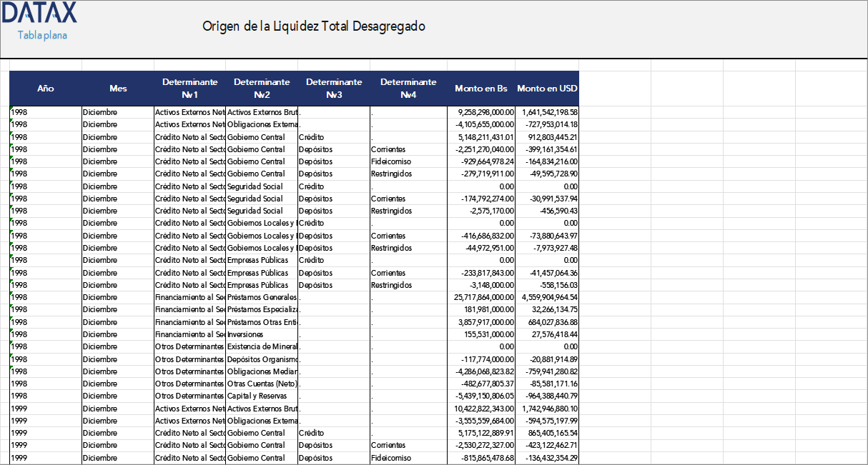The image size is (868, 465).
Task: Select the cell containing 9,258,298,000.00
Action: pos(478,112)
